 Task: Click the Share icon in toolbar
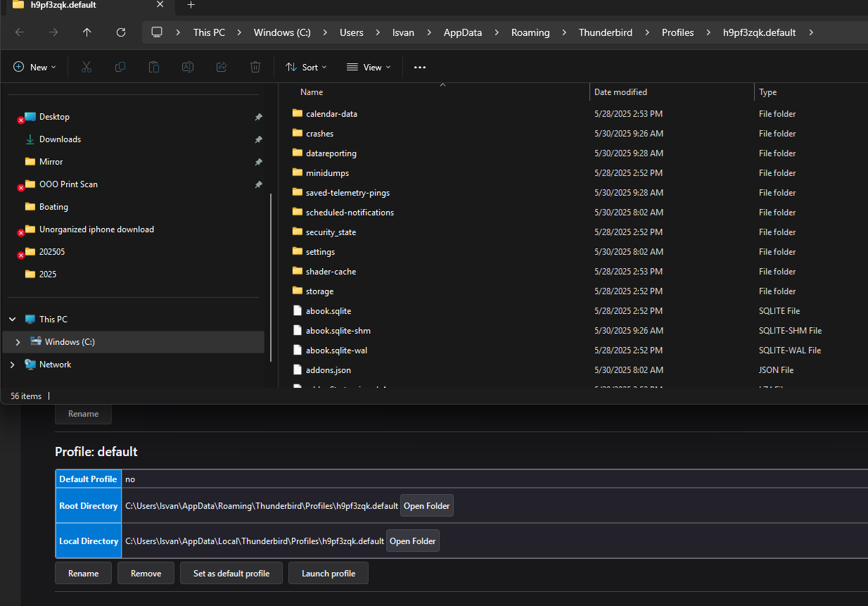pos(222,67)
